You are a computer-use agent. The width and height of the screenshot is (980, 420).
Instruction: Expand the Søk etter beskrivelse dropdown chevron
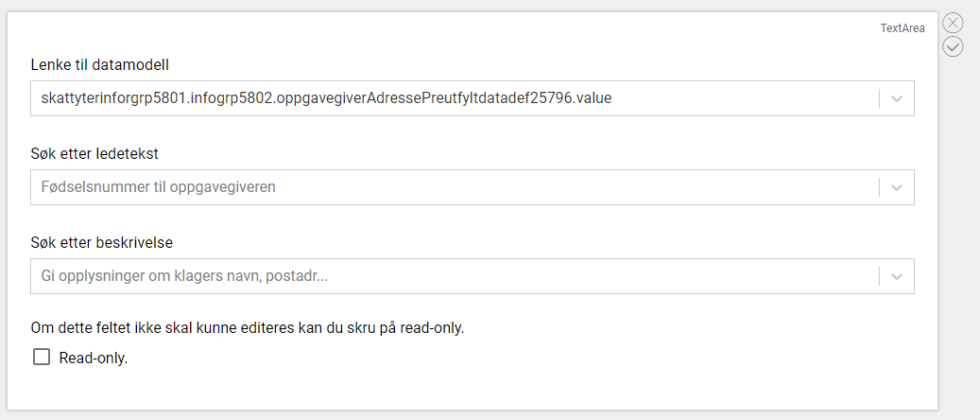coord(897,276)
